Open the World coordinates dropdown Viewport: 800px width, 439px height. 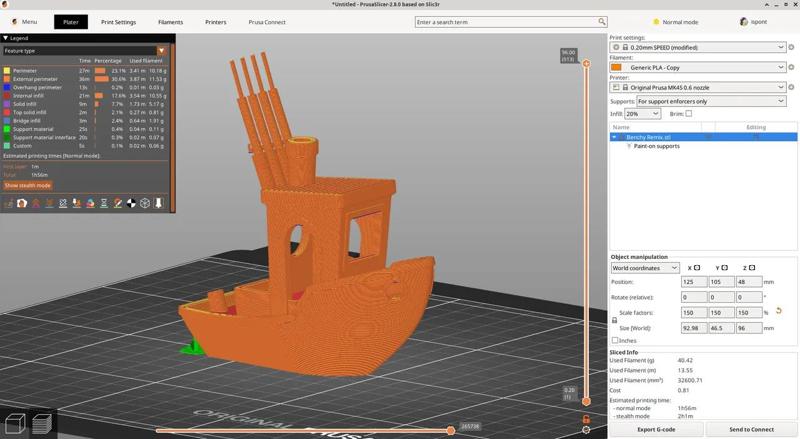645,267
